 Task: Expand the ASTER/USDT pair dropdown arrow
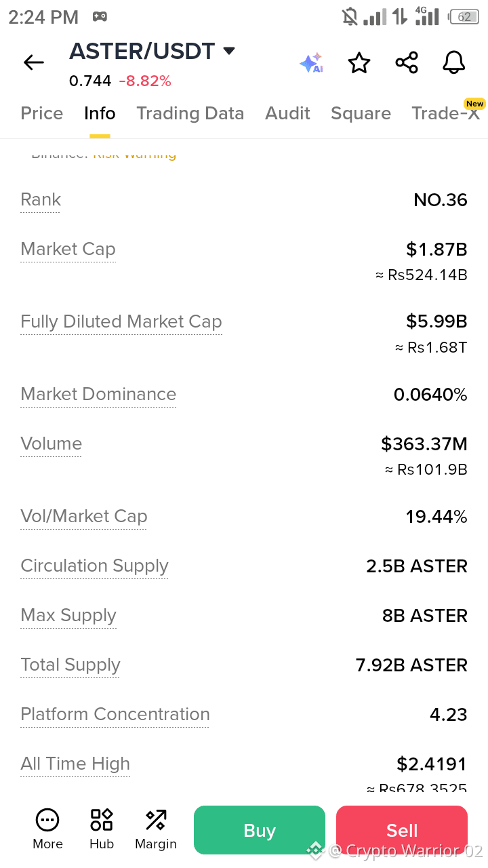coord(229,51)
